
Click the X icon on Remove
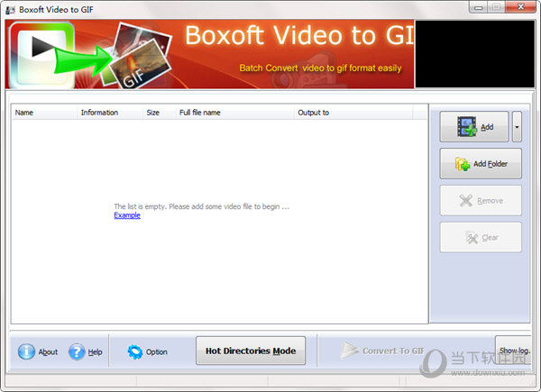[466, 200]
